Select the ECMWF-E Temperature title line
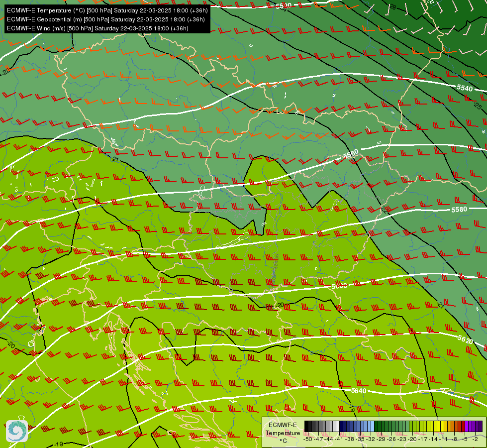Image resolution: width=487 pixels, height=448 pixels. pos(107,10)
